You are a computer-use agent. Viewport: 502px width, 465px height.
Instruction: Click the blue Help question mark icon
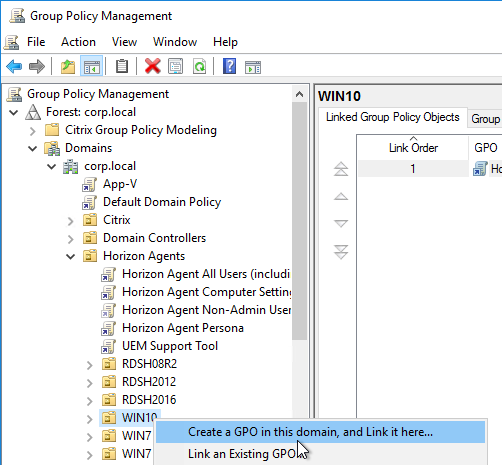click(229, 66)
